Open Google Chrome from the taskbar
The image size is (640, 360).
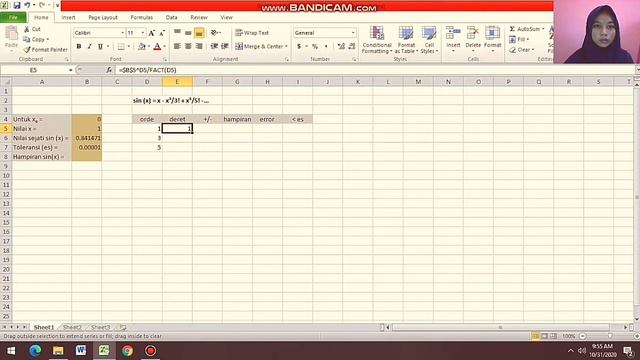pyautogui.click(x=127, y=351)
